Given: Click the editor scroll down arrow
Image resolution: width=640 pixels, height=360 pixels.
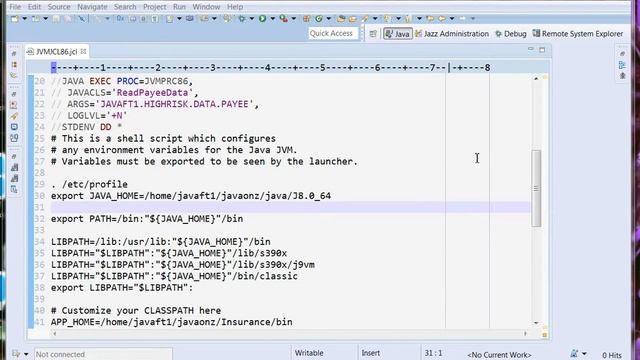Looking at the screenshot, I should pyautogui.click(x=536, y=323).
